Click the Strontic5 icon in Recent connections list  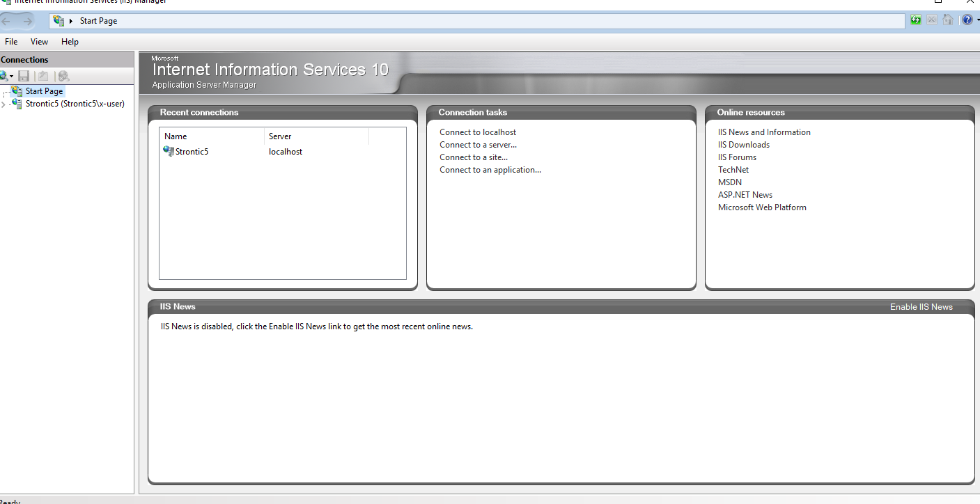click(169, 151)
